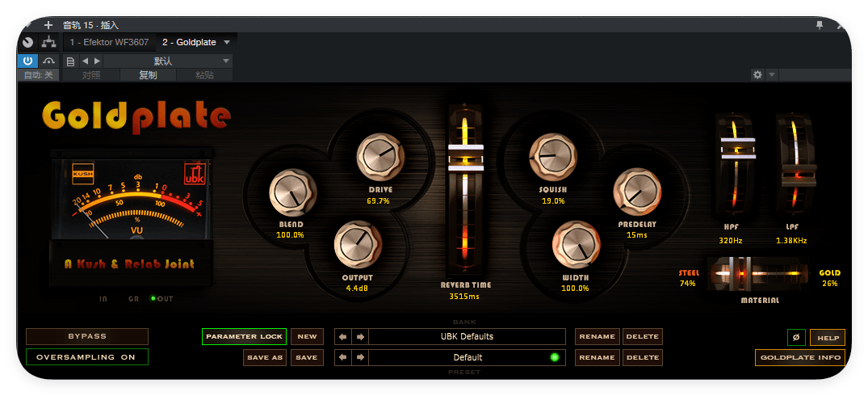
Task: Toggle OVERSAMPLING ON
Action: tap(87, 357)
